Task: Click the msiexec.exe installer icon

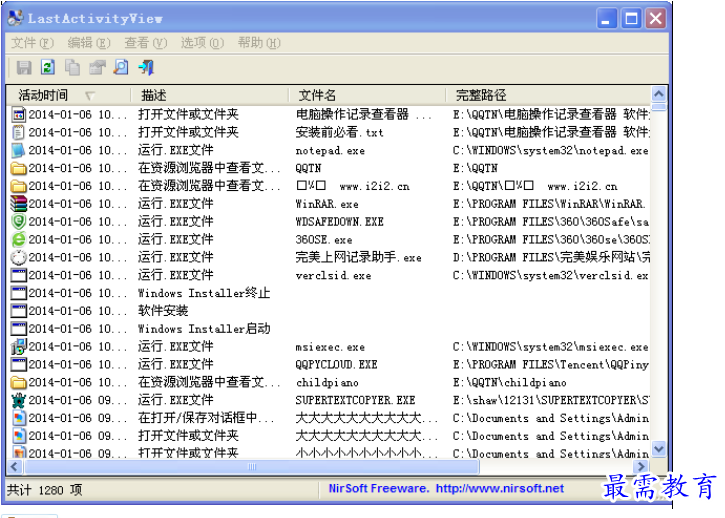Action: click(18, 346)
